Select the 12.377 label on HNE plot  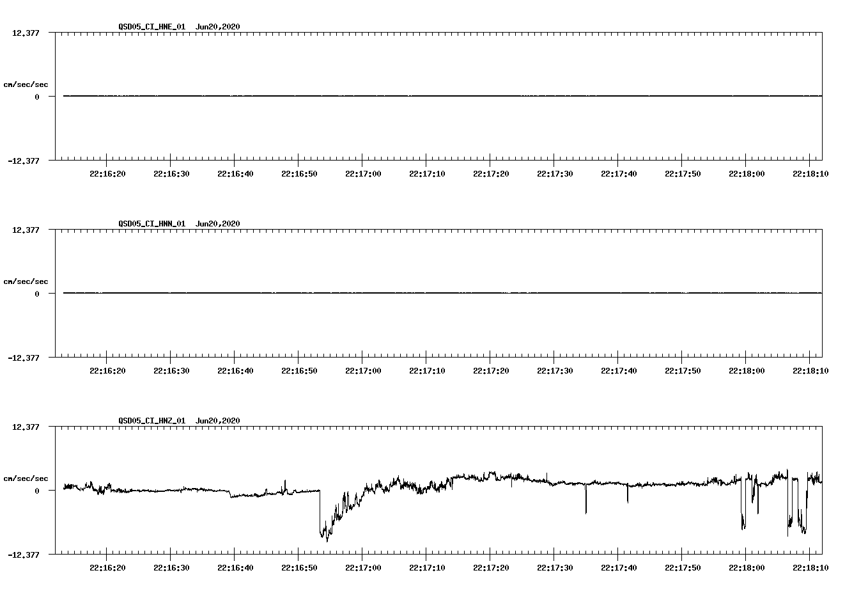pos(26,33)
